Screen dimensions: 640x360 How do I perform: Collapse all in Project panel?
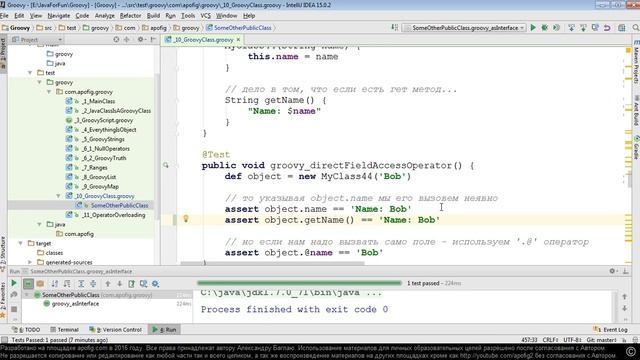pyautogui.click(x=127, y=40)
